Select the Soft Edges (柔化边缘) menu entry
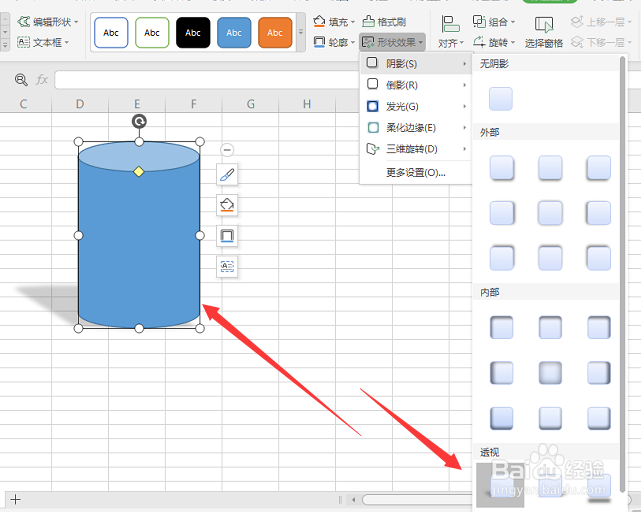 pyautogui.click(x=416, y=128)
